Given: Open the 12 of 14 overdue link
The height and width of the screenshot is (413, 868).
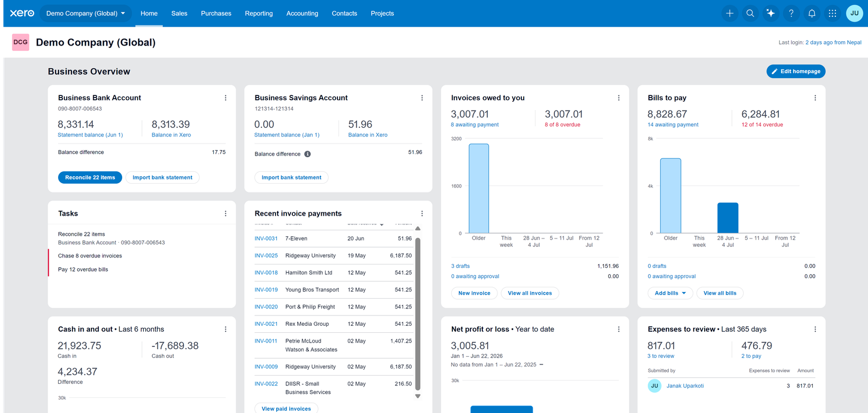Looking at the screenshot, I should point(762,125).
